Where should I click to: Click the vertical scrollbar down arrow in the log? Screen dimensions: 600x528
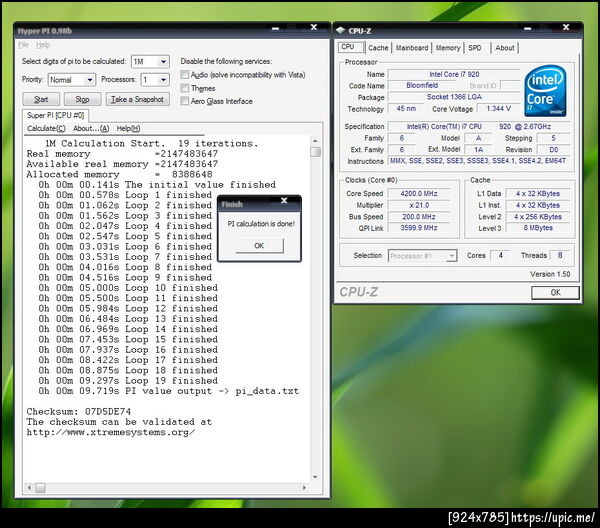315,477
